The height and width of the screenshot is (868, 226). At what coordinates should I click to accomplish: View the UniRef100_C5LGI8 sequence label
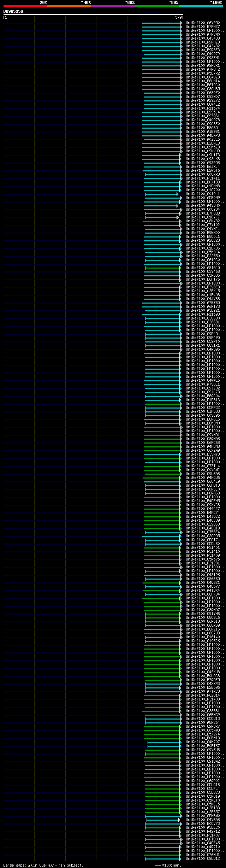click(203, 785)
